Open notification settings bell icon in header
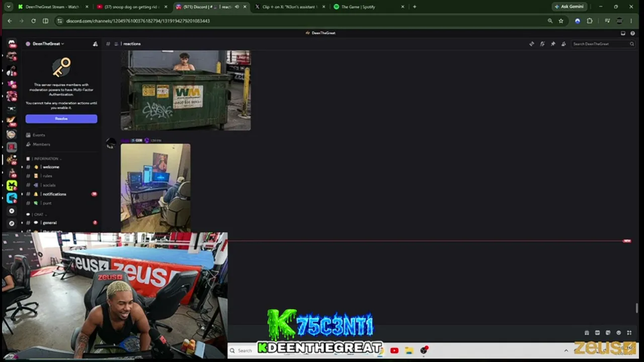The width and height of the screenshot is (644, 362). coord(542,44)
